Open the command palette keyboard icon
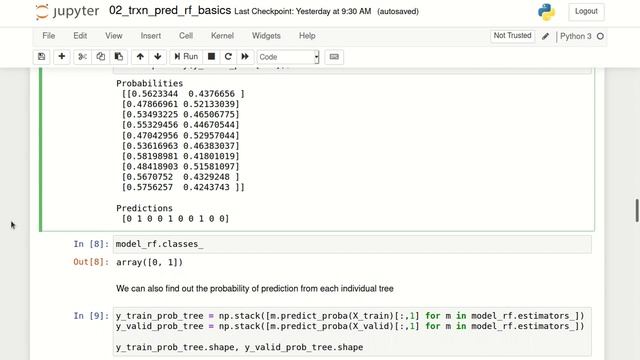The image size is (640, 360). [x=334, y=57]
